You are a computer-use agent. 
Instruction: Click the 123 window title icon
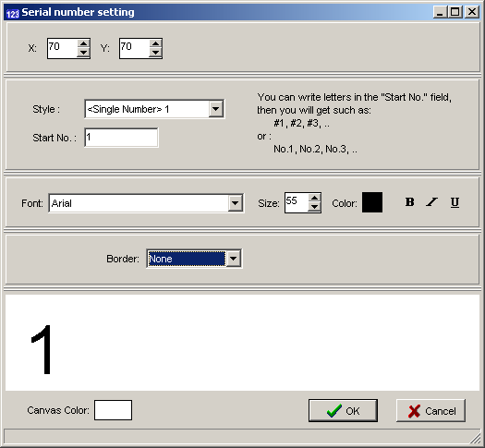[x=13, y=13]
